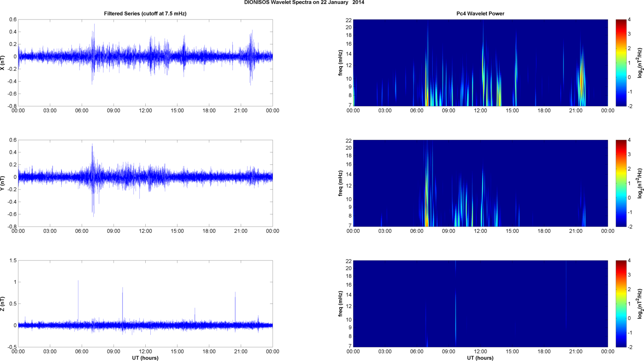The width and height of the screenshot is (644, 361).
Task: Click the 'Pc4 Wavelet Power' heading
Action: tap(480, 14)
